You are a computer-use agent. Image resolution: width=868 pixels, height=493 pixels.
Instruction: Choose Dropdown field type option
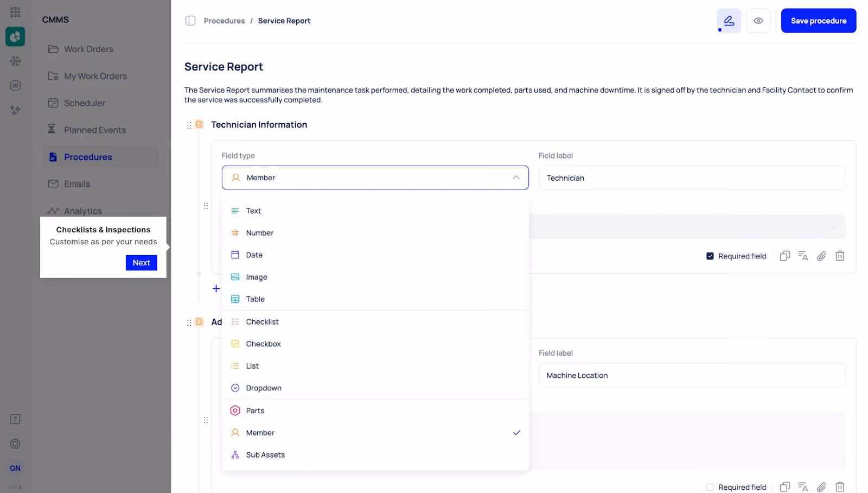click(x=375, y=388)
